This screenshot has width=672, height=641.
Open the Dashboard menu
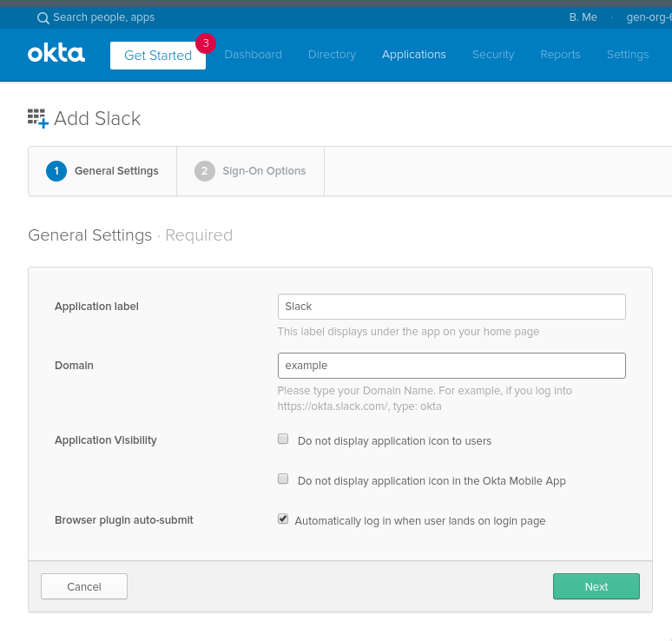point(253,55)
